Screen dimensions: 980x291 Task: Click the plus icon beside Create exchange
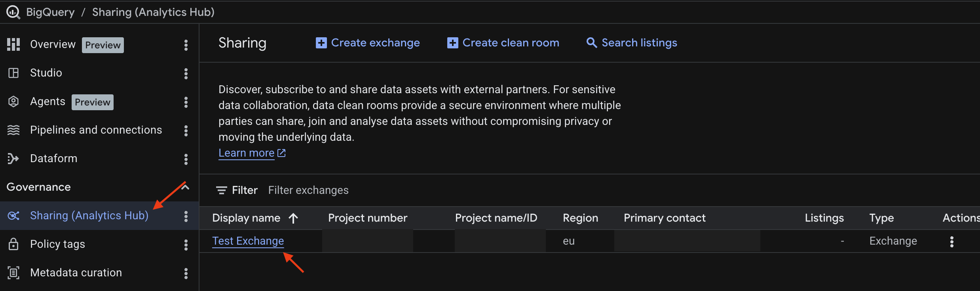click(x=321, y=43)
